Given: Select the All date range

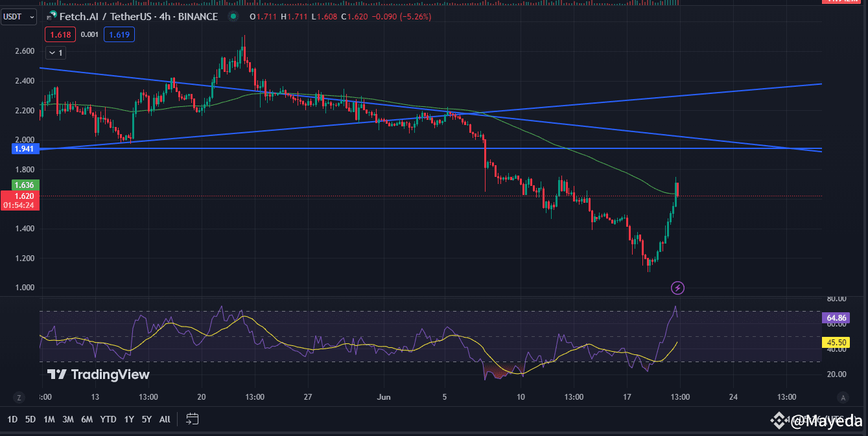Looking at the screenshot, I should [x=164, y=419].
